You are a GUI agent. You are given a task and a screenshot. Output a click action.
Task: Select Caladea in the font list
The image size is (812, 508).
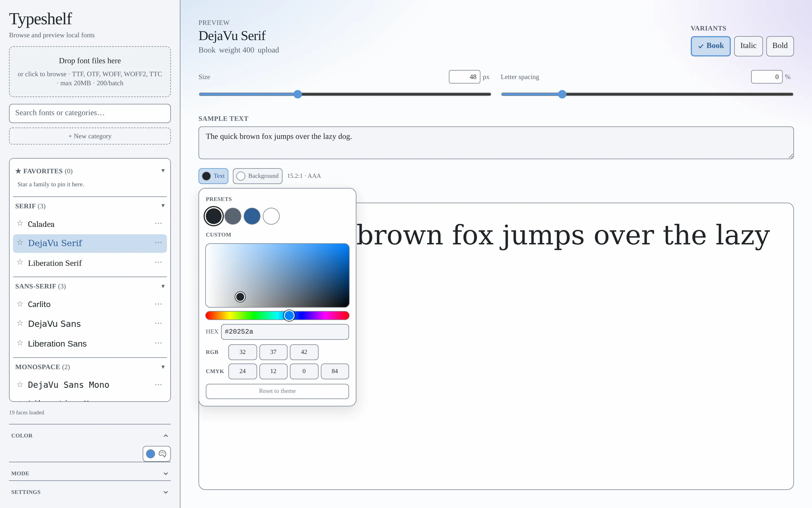coord(41,224)
